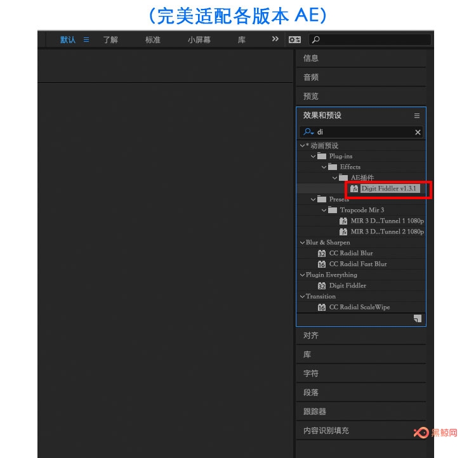The width and height of the screenshot is (476, 458).
Task: Select the 'CC Radial ScaleWipe' effect
Action: tap(359, 307)
